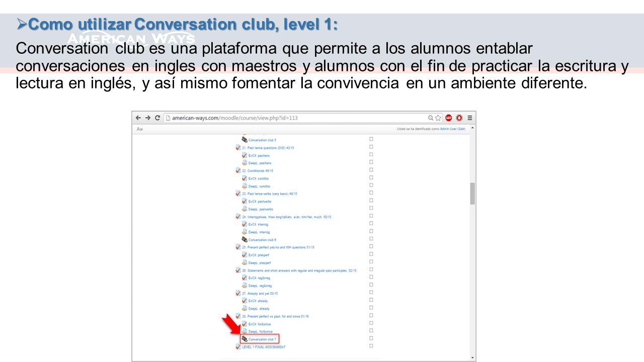The image size is (644, 362).
Task: Click the red circular extension icon beside ABP
Action: coord(459,118)
